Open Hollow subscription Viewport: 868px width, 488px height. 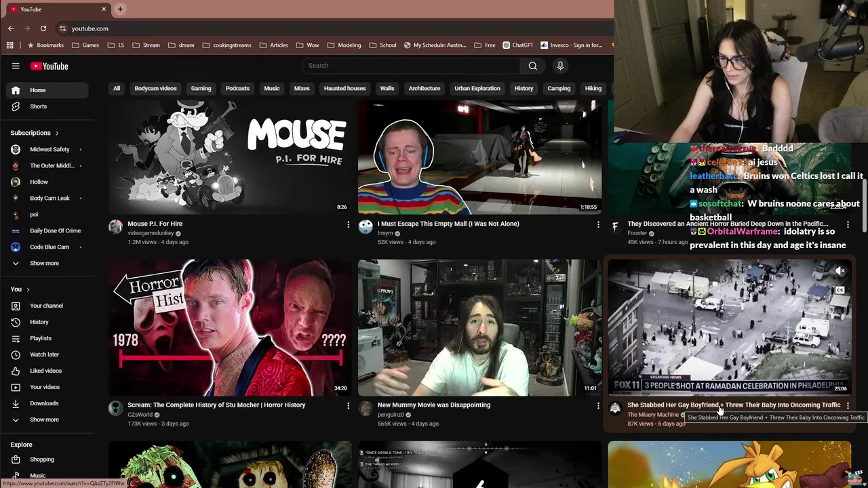pos(47,182)
